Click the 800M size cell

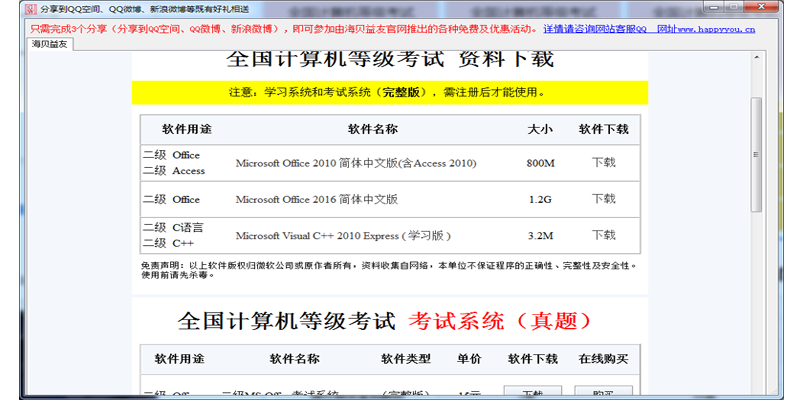(540, 163)
